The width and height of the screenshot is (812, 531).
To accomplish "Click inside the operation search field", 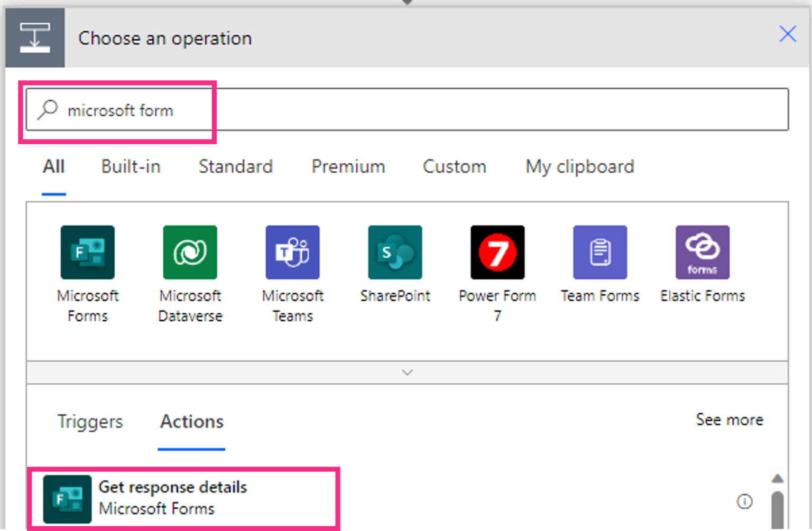I will point(317,109).
